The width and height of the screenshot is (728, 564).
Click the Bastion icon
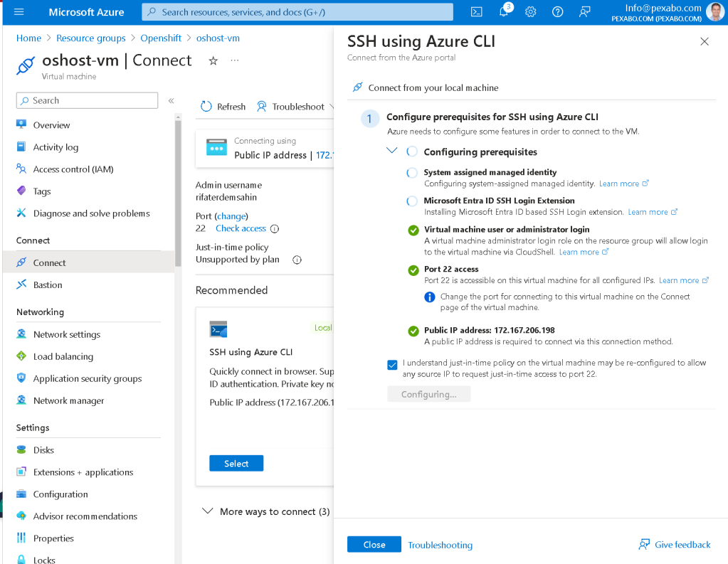click(x=21, y=284)
